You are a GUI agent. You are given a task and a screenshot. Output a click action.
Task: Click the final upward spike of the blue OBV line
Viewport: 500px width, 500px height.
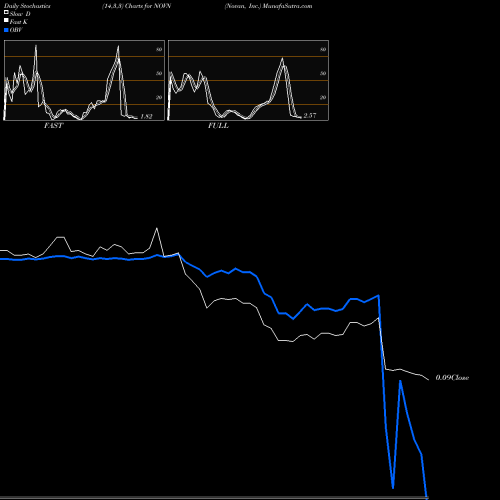click(x=400, y=381)
